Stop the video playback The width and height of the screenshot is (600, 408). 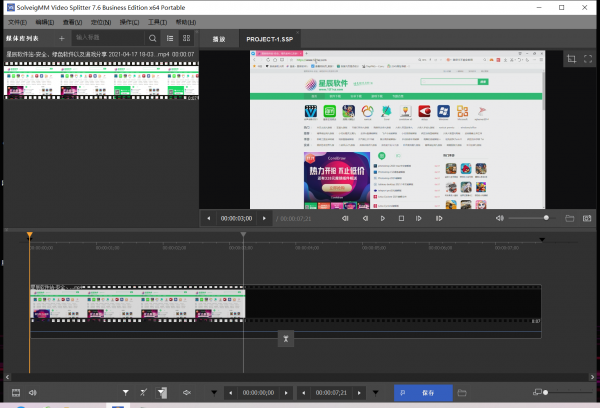[x=401, y=219]
